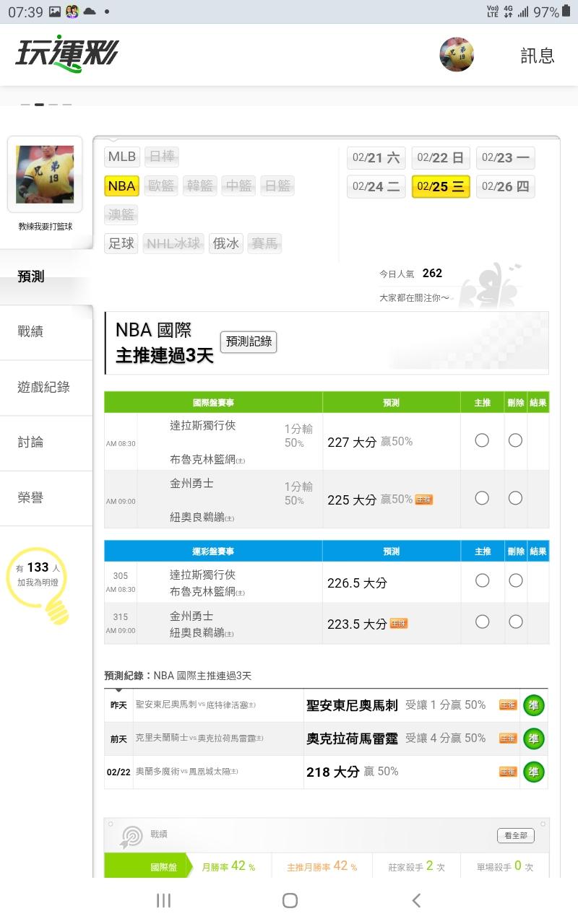Image resolution: width=578 pixels, height=924 pixels.
Task: Select the 韓籃 sport tab
Action: click(199, 186)
